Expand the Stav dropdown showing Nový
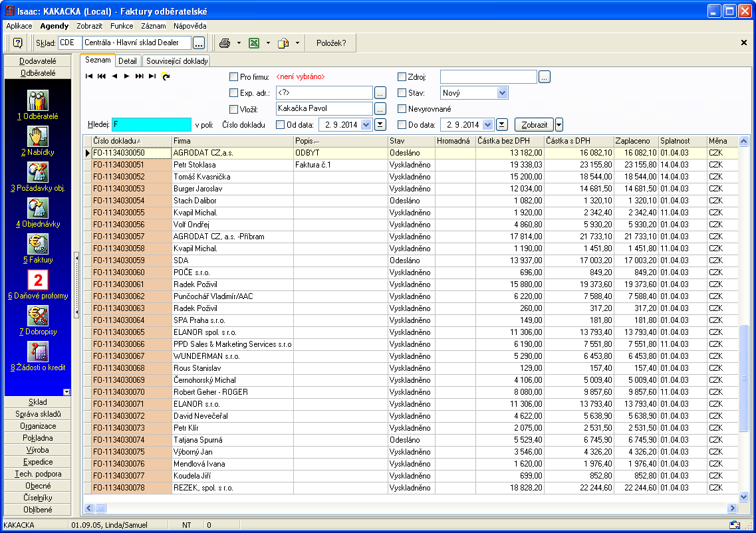The height and width of the screenshot is (533, 756). tap(502, 93)
